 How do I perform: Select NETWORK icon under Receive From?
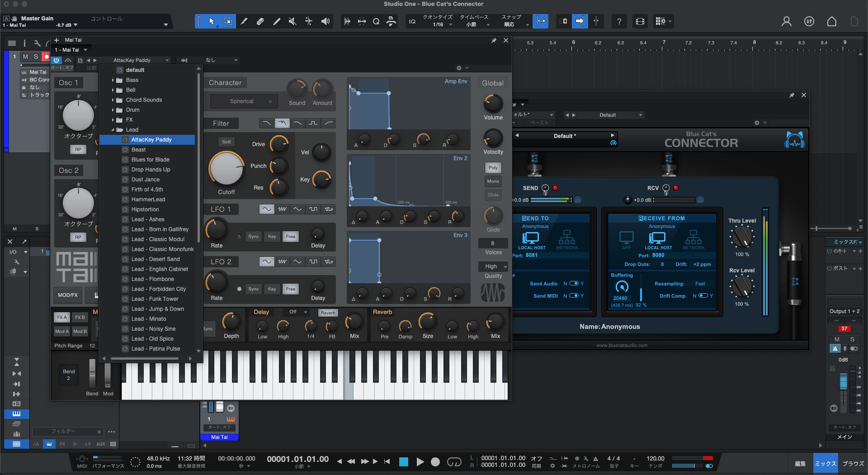point(693,241)
